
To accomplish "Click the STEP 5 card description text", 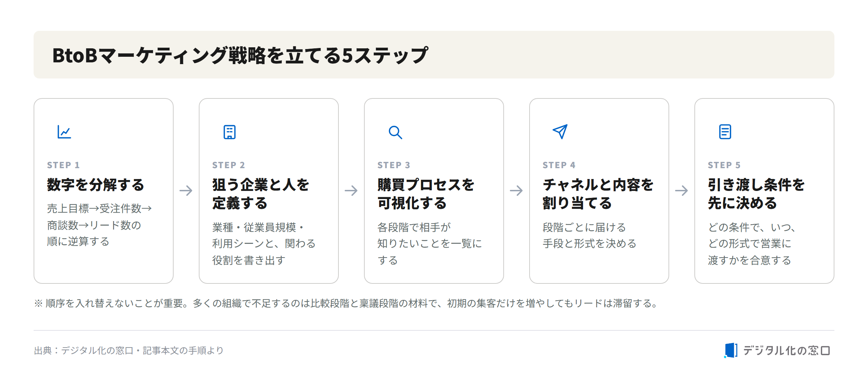I will coord(752,243).
